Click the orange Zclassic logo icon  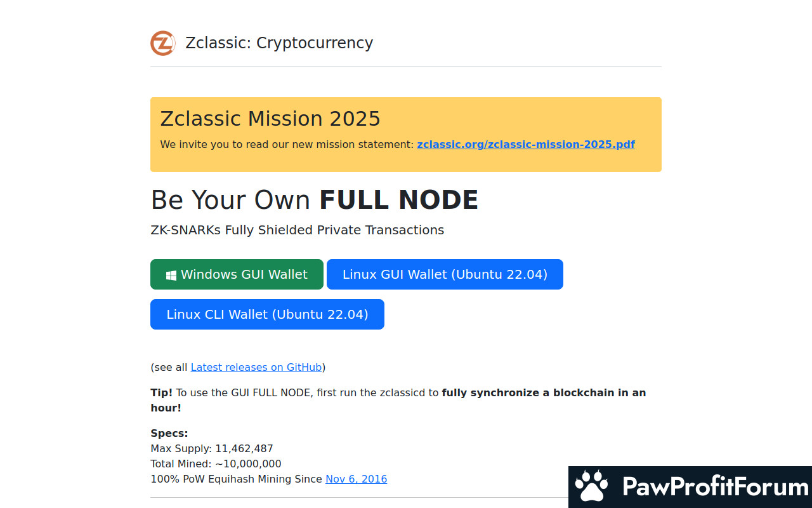click(162, 43)
